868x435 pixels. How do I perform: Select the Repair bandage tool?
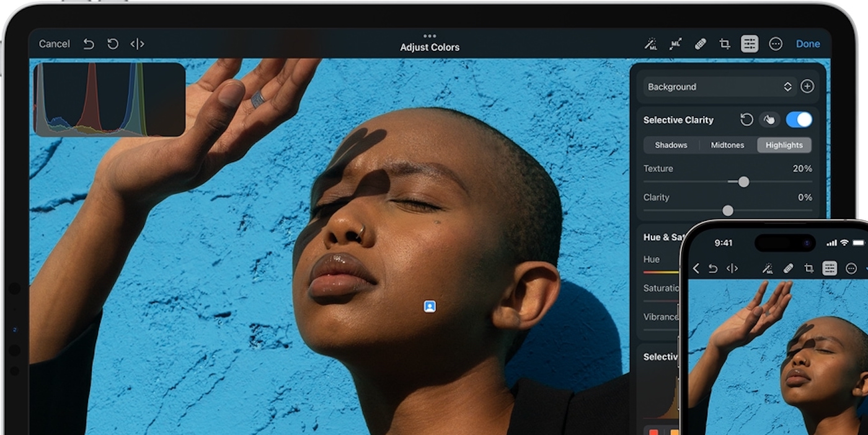click(x=700, y=43)
